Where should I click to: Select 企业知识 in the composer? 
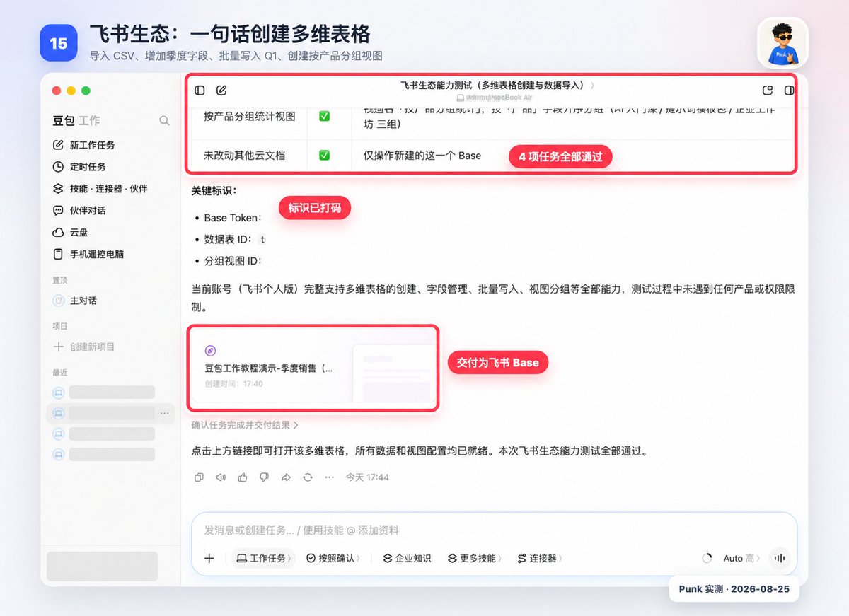coord(407,558)
